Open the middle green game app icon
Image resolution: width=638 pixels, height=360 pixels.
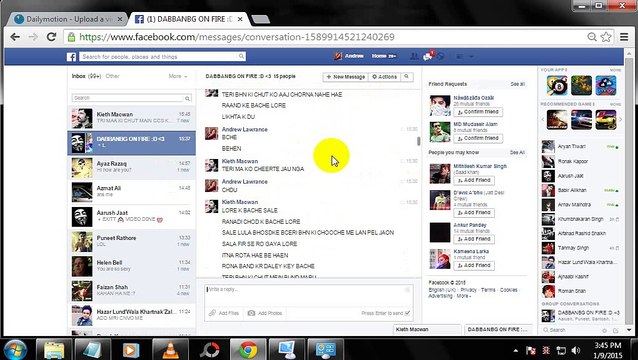(x=581, y=85)
